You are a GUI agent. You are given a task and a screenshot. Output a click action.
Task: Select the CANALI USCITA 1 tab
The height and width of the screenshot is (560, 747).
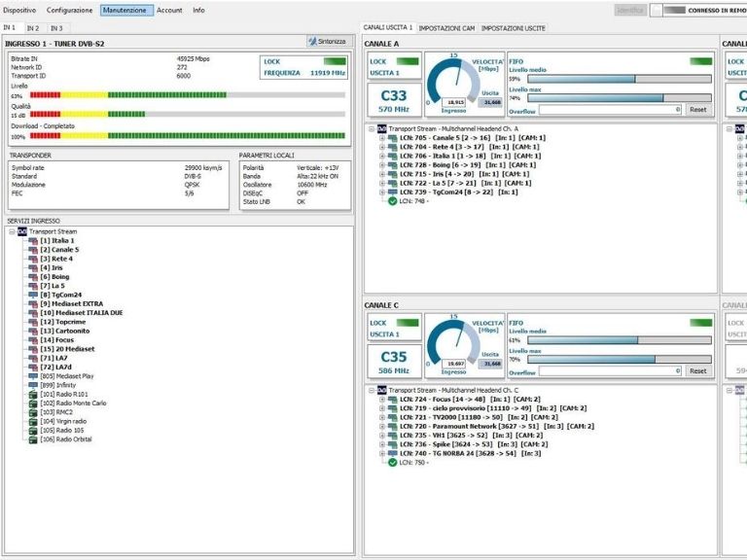pos(388,27)
